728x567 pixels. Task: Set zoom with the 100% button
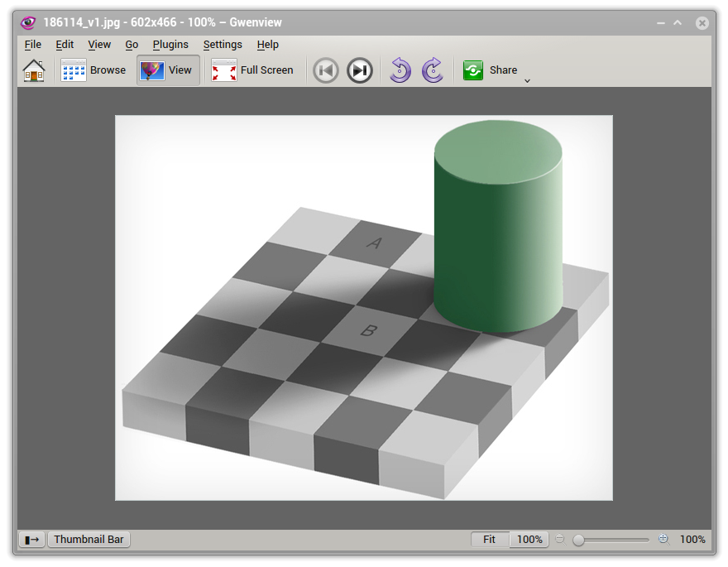click(x=529, y=540)
